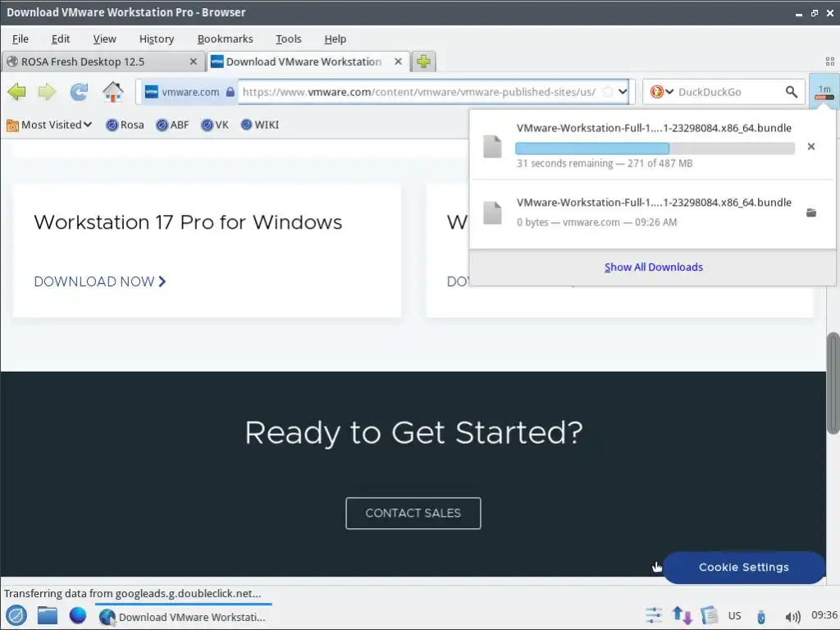840x630 pixels.
Task: Reload the page with the refresh icon
Action: coord(79,92)
